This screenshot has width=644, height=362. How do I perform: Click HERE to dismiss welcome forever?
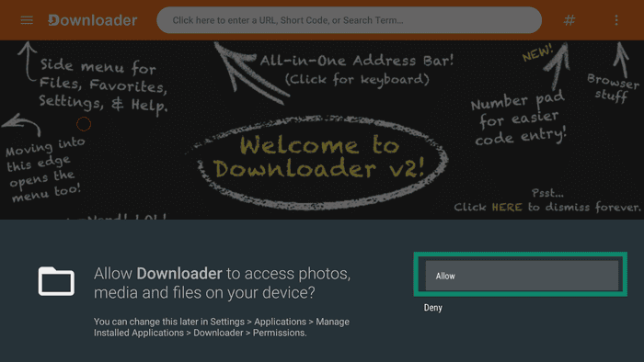507,207
